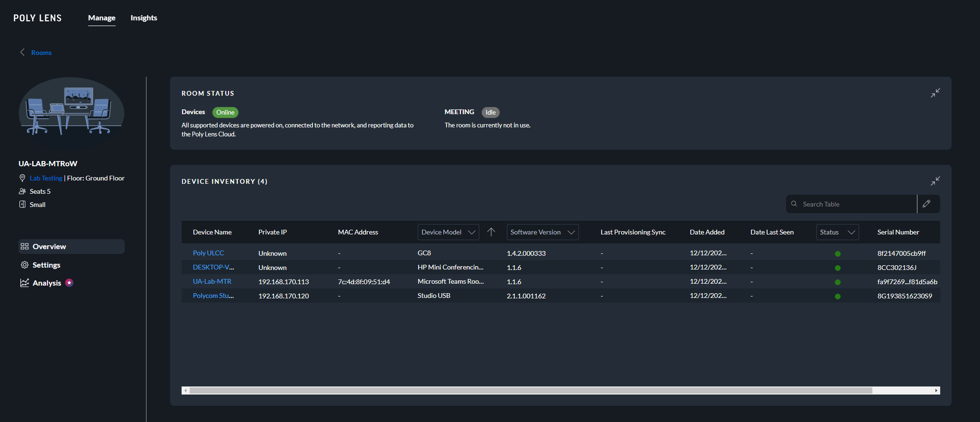This screenshot has width=980, height=422.
Task: Open the Device Model filter dropdown
Action: pyautogui.click(x=448, y=232)
